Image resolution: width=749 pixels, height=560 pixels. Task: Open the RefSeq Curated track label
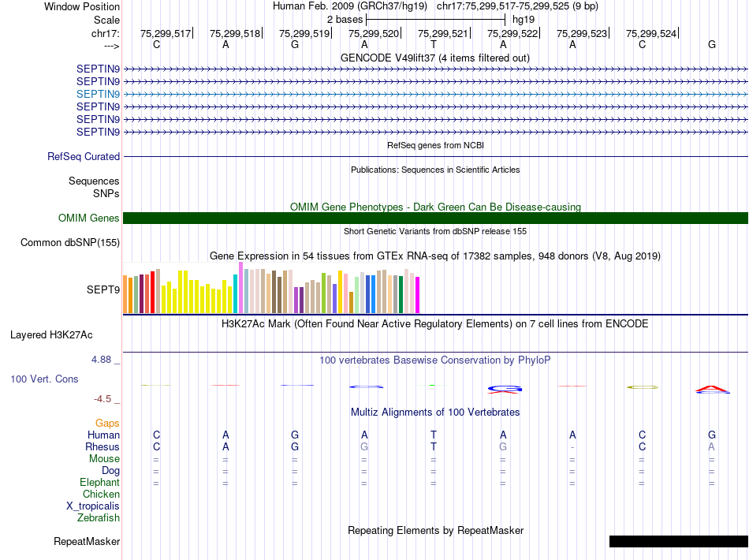[84, 157]
